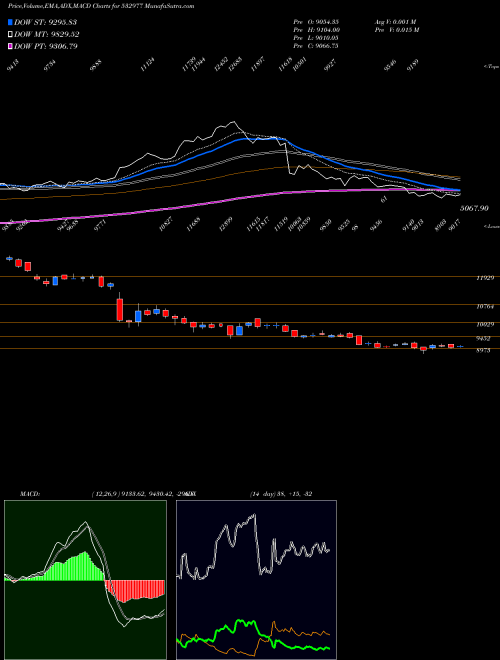Click the white DOW MT legend swatch

[11, 34]
